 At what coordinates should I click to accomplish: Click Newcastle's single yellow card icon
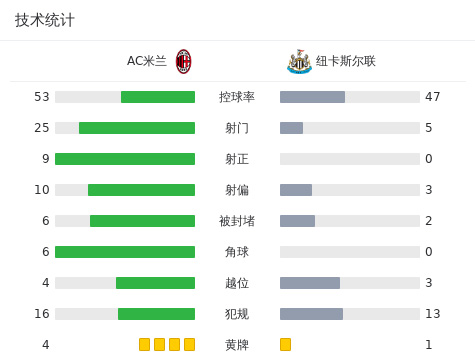coord(285,345)
